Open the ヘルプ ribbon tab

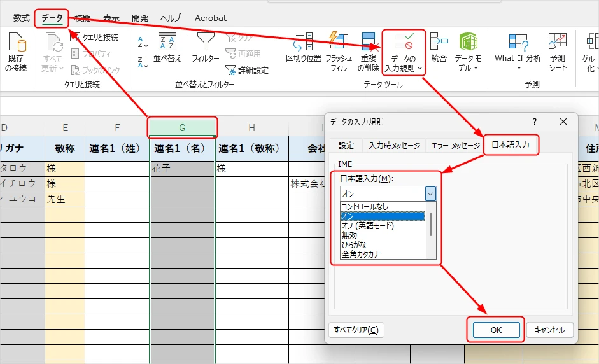tap(171, 18)
